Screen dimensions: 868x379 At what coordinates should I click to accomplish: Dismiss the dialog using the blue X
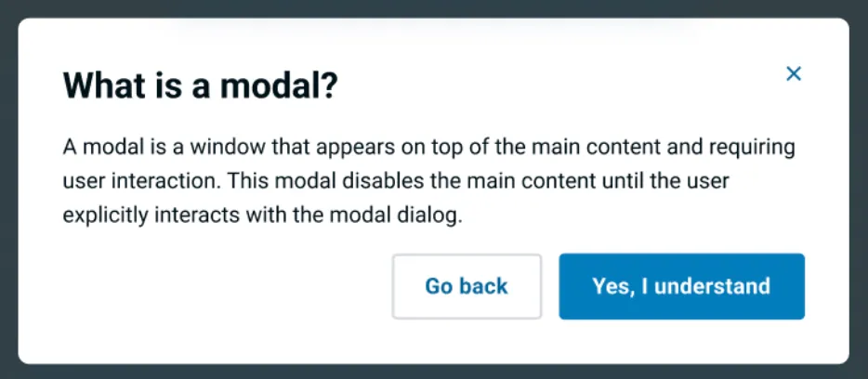coord(794,74)
